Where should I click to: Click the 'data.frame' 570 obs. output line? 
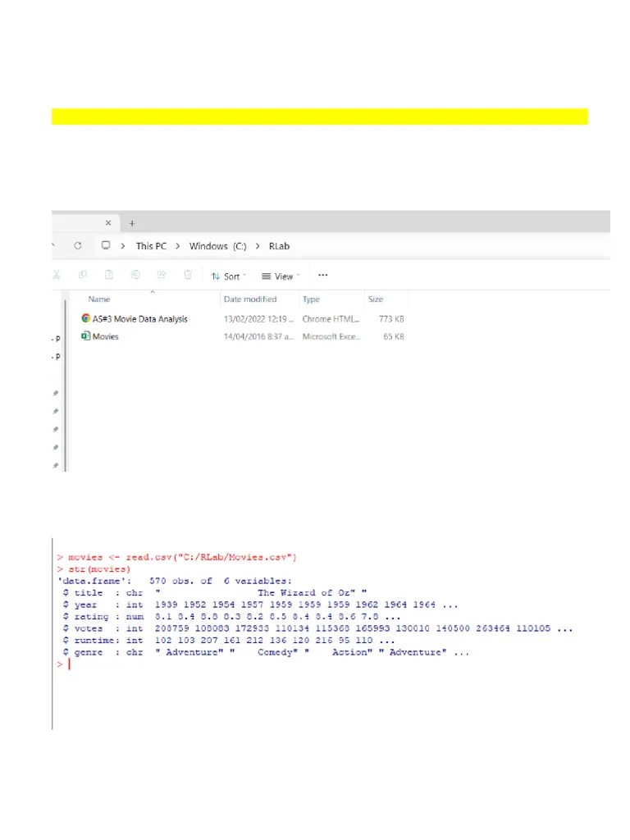click(x=175, y=581)
